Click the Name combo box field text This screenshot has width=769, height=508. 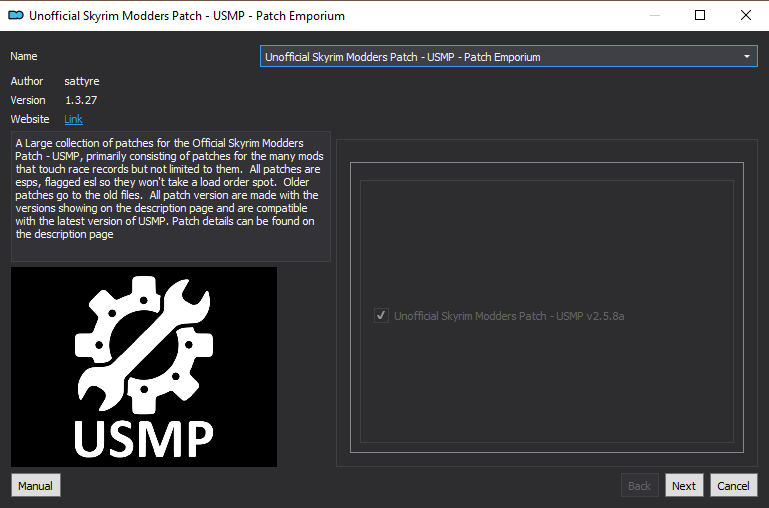coord(403,57)
